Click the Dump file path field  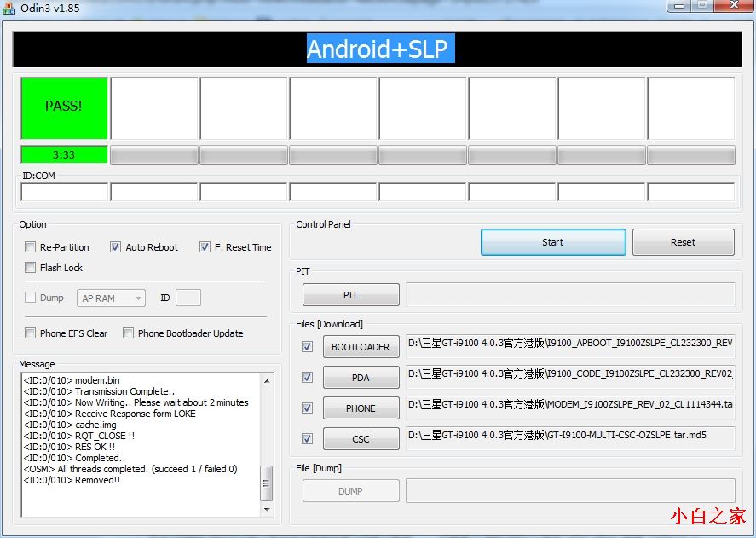(570, 491)
